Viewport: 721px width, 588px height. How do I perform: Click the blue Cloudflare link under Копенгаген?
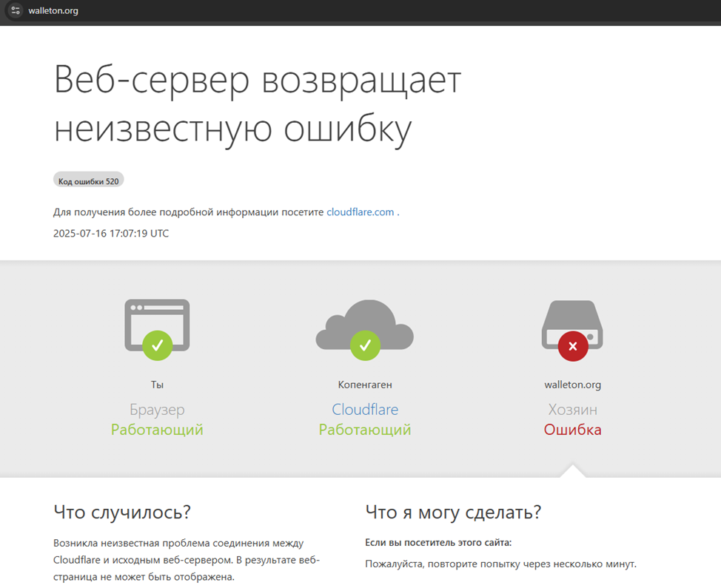pyautogui.click(x=364, y=410)
